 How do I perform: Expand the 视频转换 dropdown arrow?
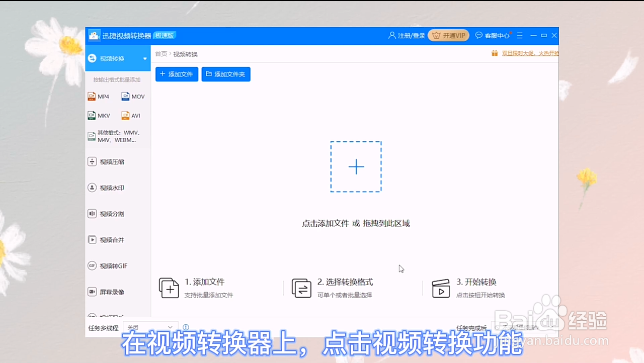click(145, 59)
